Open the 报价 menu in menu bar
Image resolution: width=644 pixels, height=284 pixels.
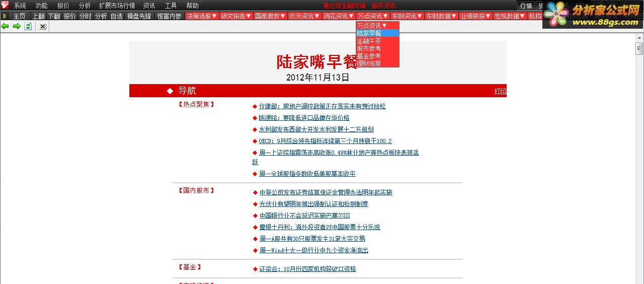click(x=63, y=6)
